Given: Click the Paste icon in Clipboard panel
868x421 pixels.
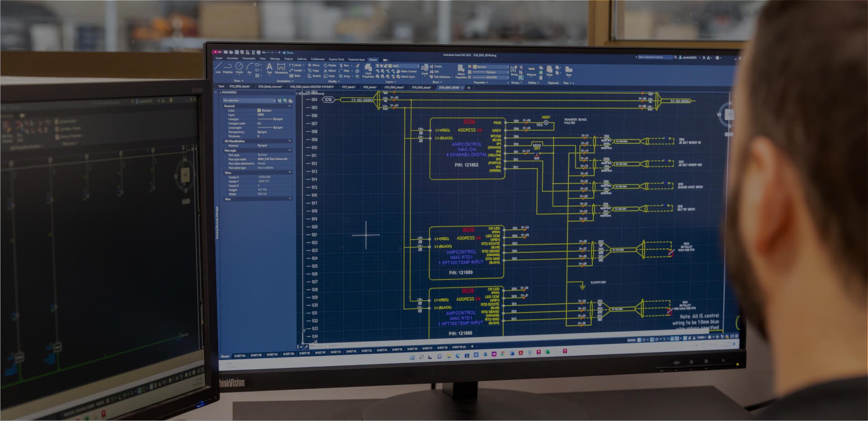Looking at the screenshot, I should point(549,70).
